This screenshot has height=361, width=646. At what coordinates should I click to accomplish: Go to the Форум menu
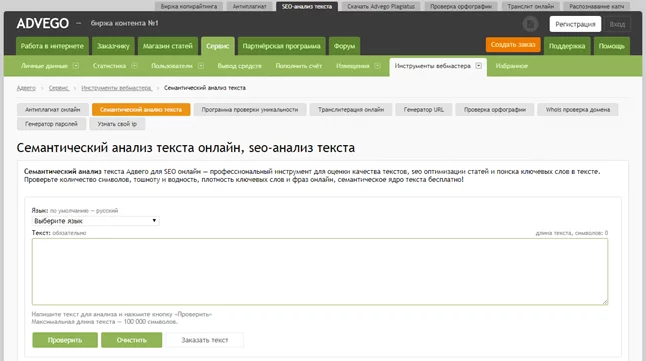tap(344, 46)
